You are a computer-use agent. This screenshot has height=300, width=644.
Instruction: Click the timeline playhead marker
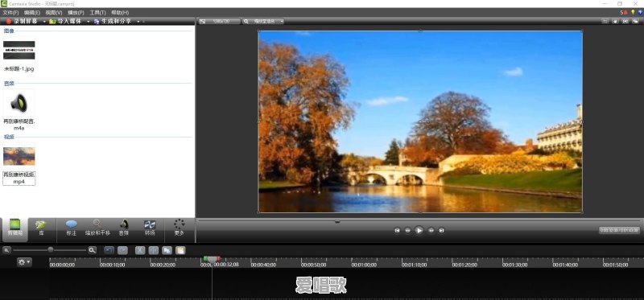[212, 259]
